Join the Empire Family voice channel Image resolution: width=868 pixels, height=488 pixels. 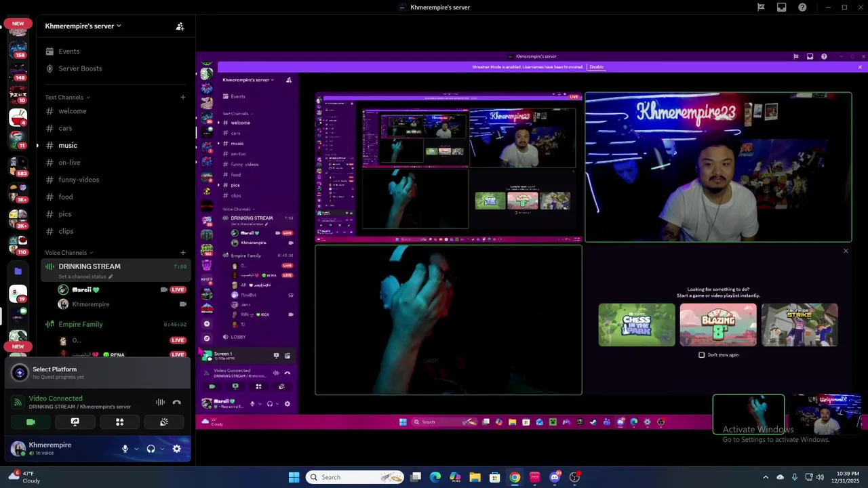115,324
